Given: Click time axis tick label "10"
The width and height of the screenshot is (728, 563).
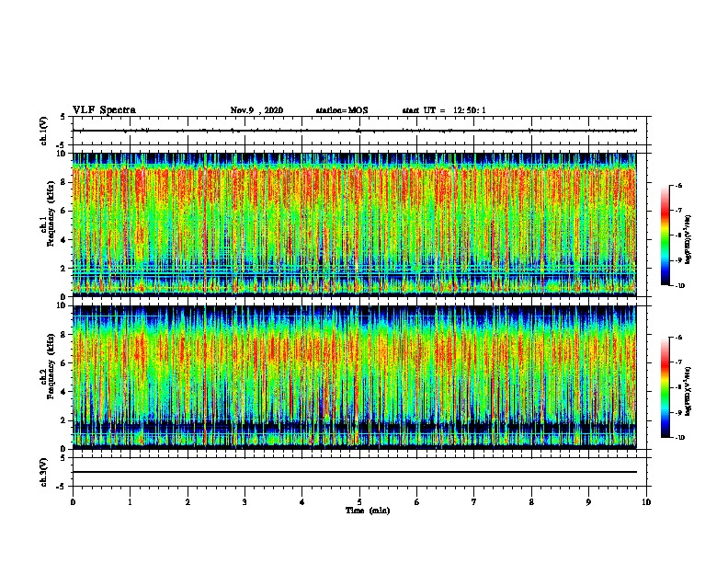Looking at the screenshot, I should [x=646, y=502].
